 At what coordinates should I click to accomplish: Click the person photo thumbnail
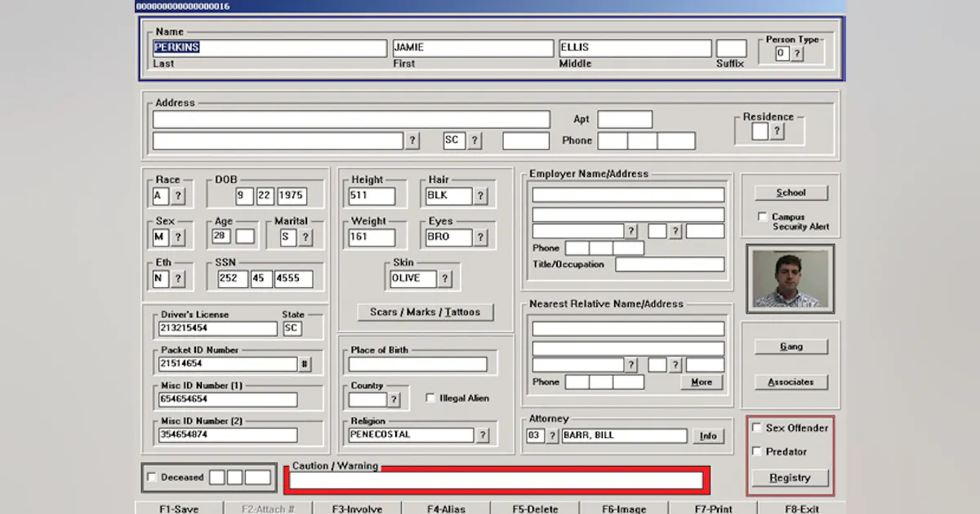[790, 279]
